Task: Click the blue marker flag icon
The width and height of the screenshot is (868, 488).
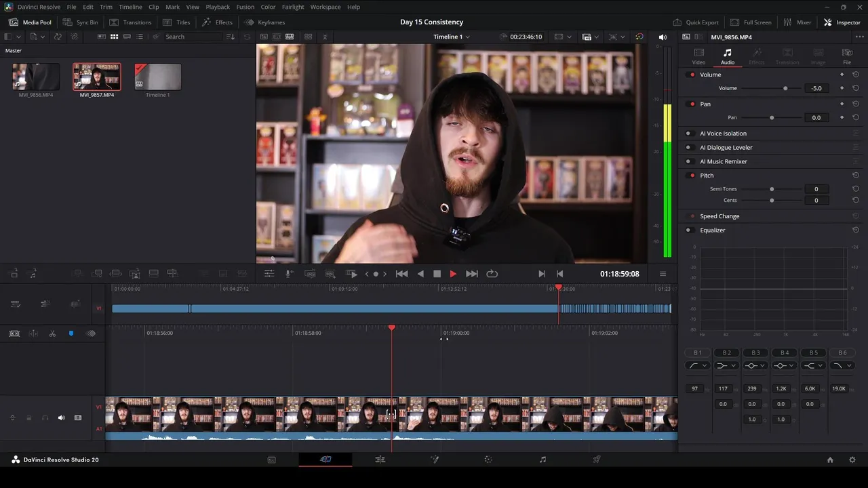Action: 71,333
